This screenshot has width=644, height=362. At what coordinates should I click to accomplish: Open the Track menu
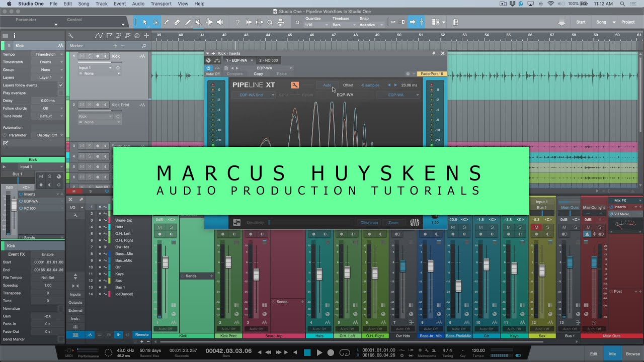pyautogui.click(x=101, y=4)
